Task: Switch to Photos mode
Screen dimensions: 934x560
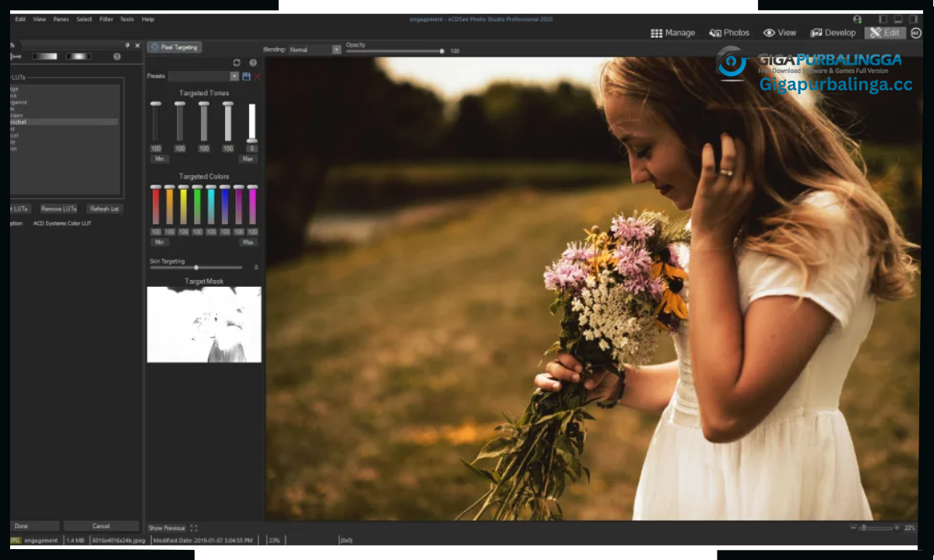Action: click(729, 33)
